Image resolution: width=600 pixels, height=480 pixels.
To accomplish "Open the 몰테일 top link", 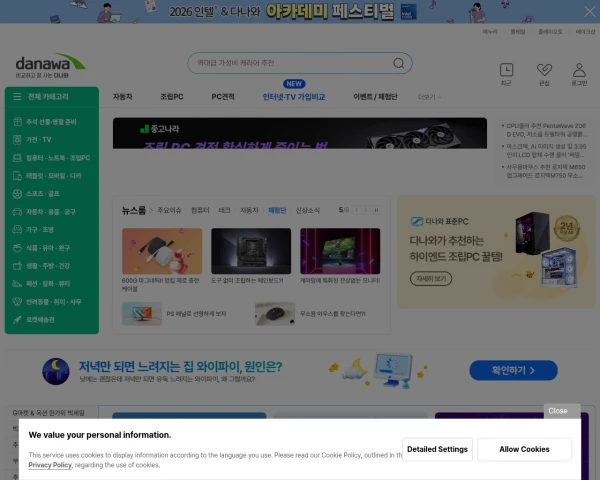I will click(518, 32).
